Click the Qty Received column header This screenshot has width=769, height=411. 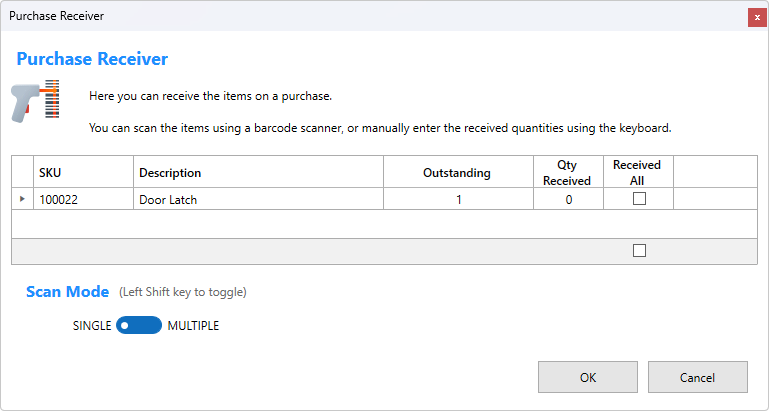567,172
